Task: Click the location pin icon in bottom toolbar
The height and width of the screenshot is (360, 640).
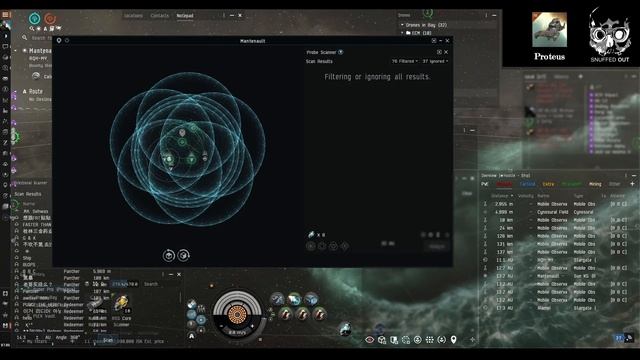Action: 453,340
